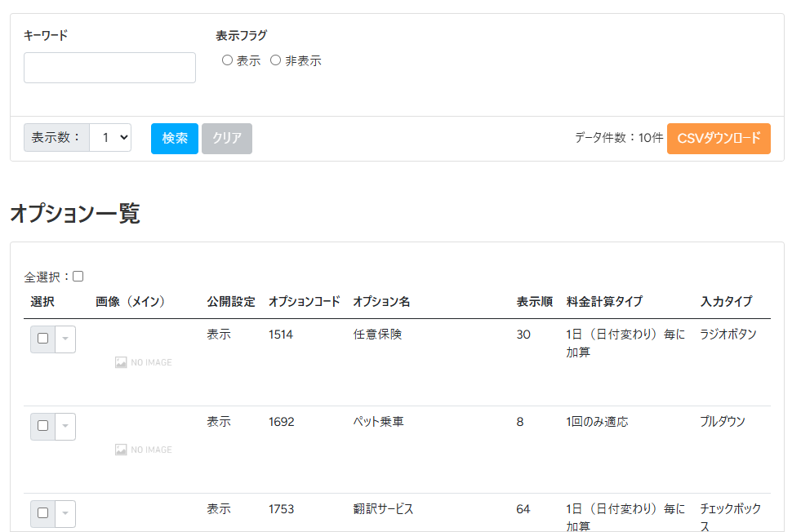Click the 表示順 column header
This screenshot has width=801, height=532.
point(535,302)
